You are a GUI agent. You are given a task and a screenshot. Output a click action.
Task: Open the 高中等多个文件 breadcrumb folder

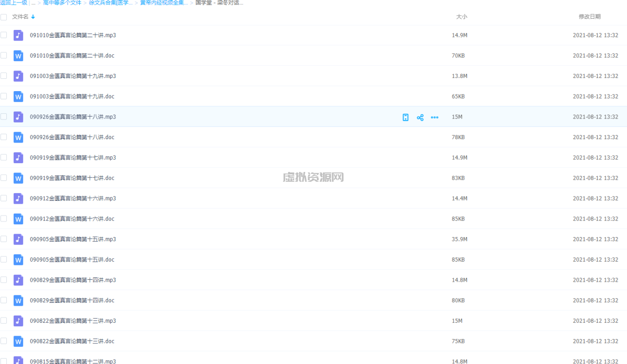click(x=62, y=2)
